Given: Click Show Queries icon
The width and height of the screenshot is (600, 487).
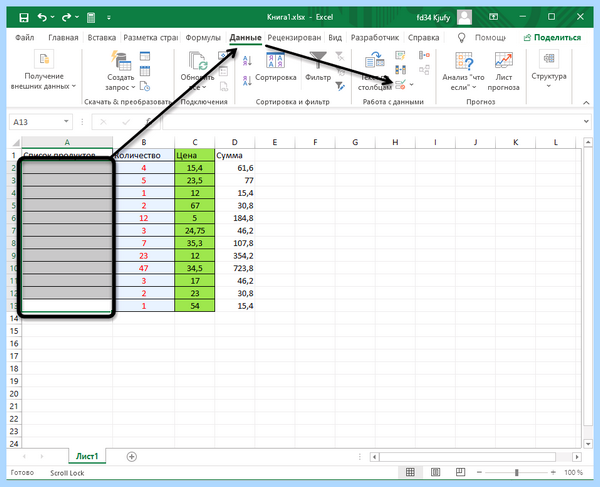Looking at the screenshot, I should pos(145,57).
